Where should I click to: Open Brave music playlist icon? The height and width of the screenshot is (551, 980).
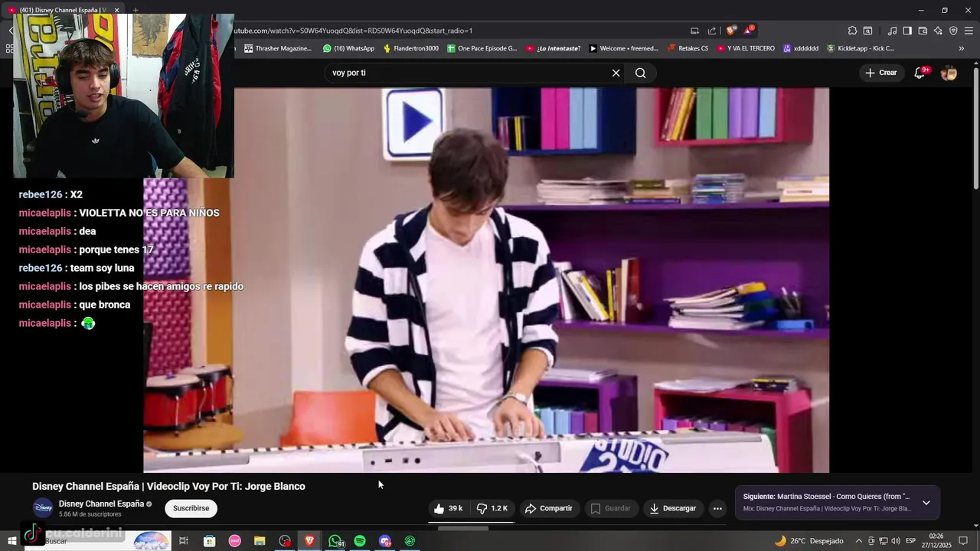[892, 31]
